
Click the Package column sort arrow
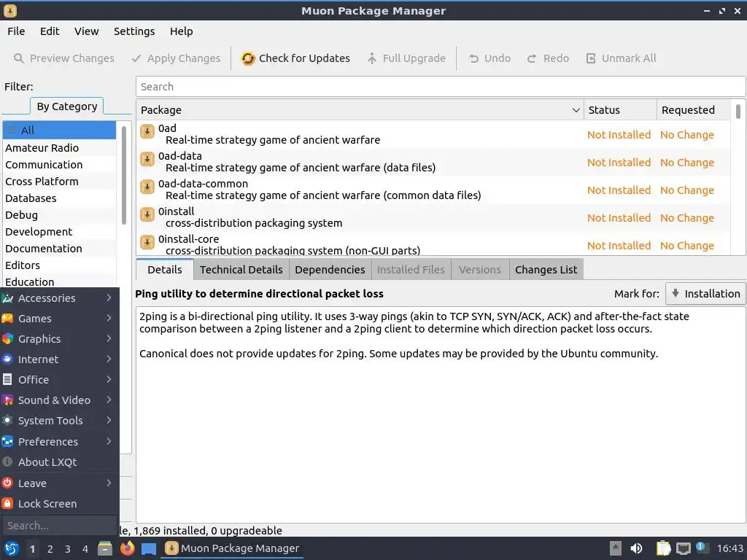click(576, 110)
